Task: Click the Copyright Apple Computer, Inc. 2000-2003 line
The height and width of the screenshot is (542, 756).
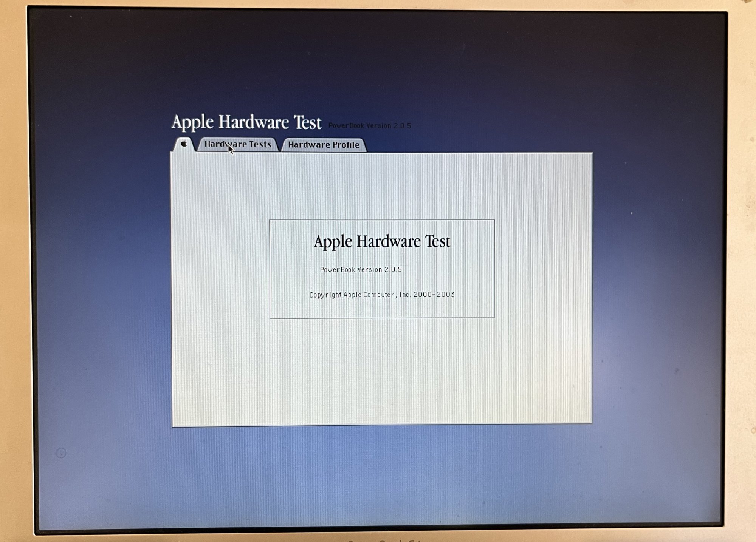Action: click(382, 295)
